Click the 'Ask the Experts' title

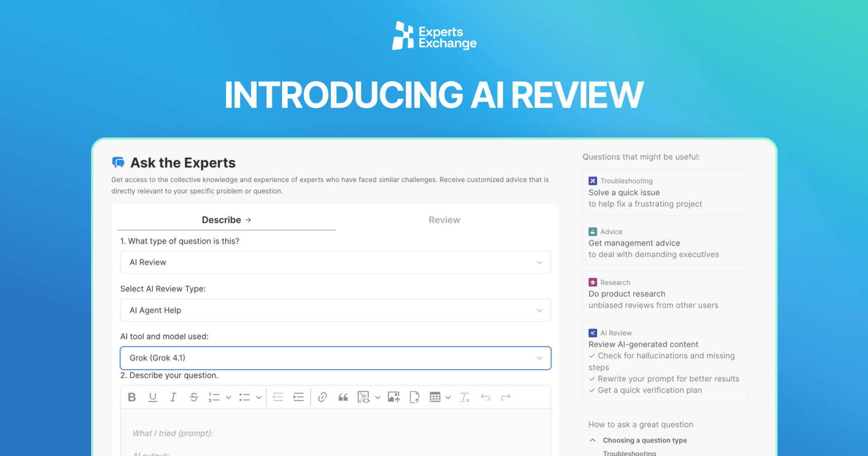pos(183,162)
